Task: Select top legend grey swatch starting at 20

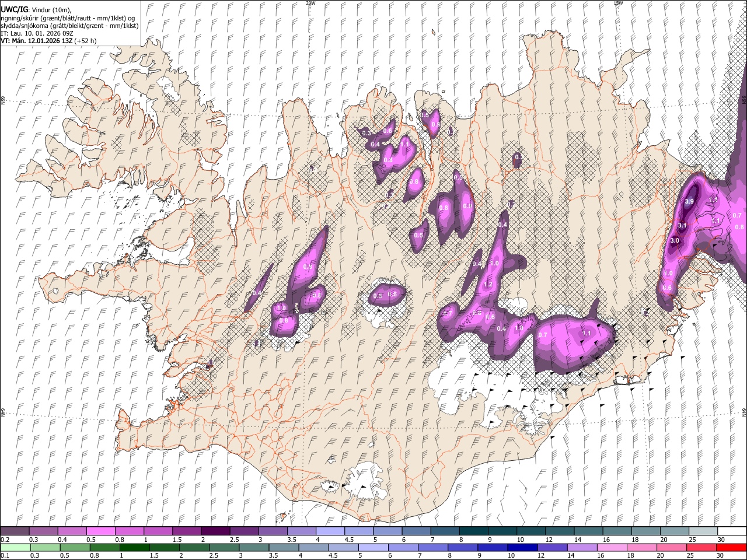Action: pyautogui.click(x=675, y=531)
